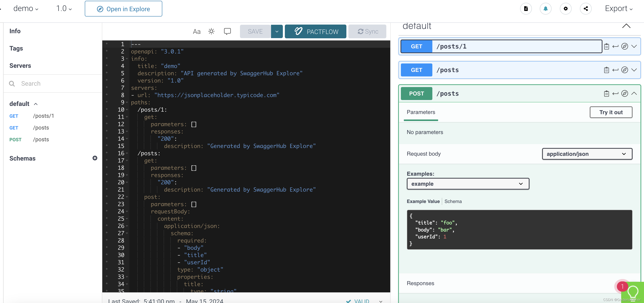This screenshot has height=303, width=644.
Task: Collapse POST /posts operation chevron
Action: coord(634,93)
